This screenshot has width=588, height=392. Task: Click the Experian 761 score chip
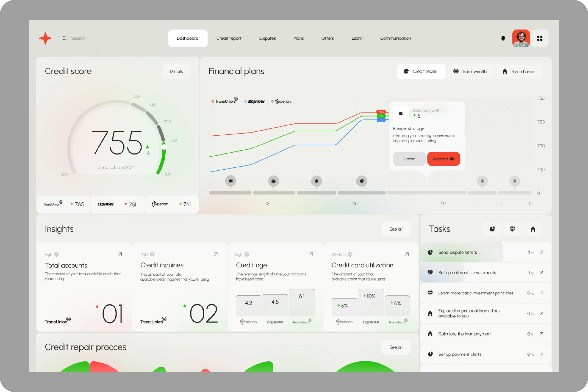pyautogui.click(x=172, y=204)
